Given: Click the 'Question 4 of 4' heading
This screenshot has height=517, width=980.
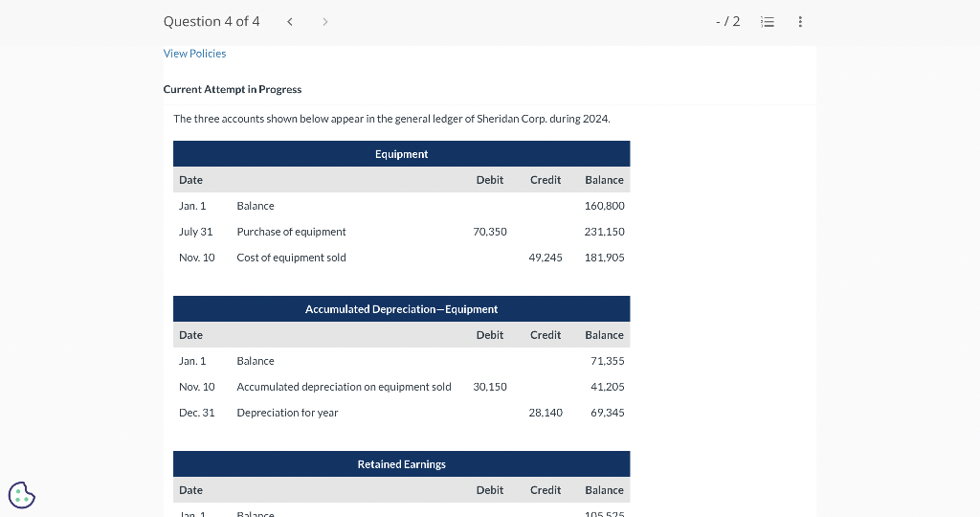Looking at the screenshot, I should pos(212,21).
